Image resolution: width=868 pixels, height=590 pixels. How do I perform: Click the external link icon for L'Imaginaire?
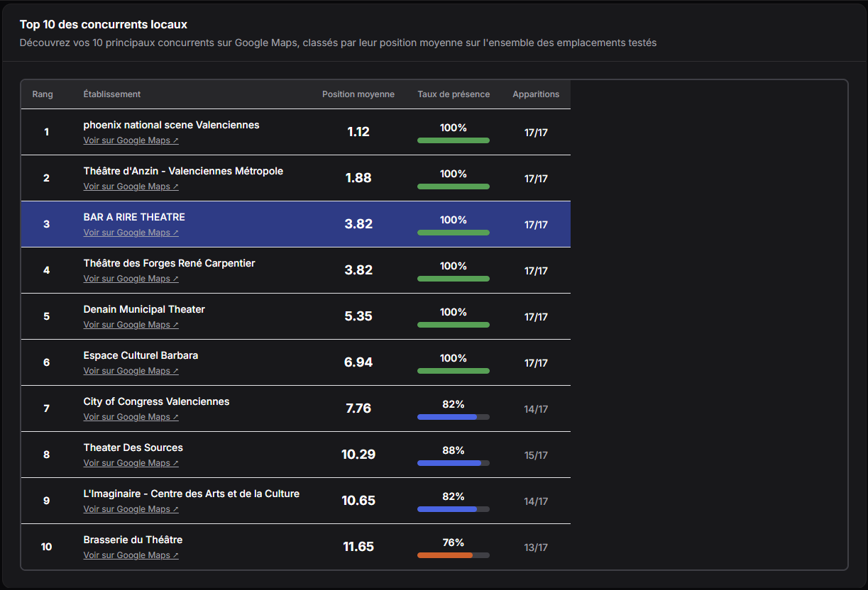point(175,508)
